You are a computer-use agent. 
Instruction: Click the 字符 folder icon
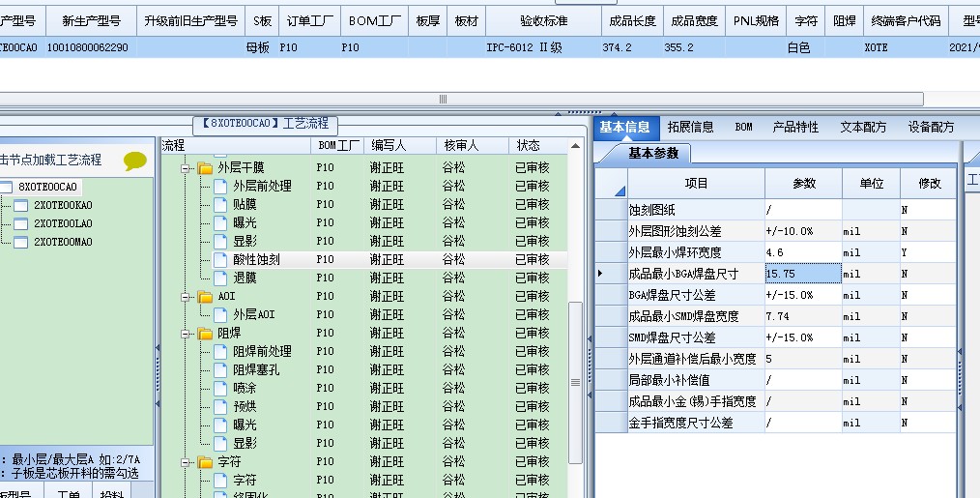205,462
